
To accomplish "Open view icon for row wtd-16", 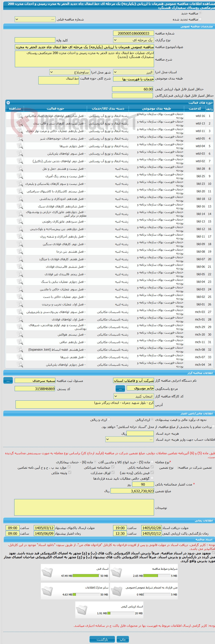I will [x=20, y=116].
